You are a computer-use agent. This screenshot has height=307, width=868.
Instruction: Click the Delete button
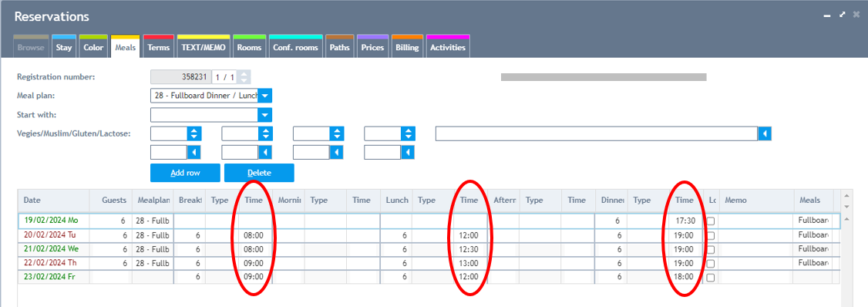click(x=259, y=173)
